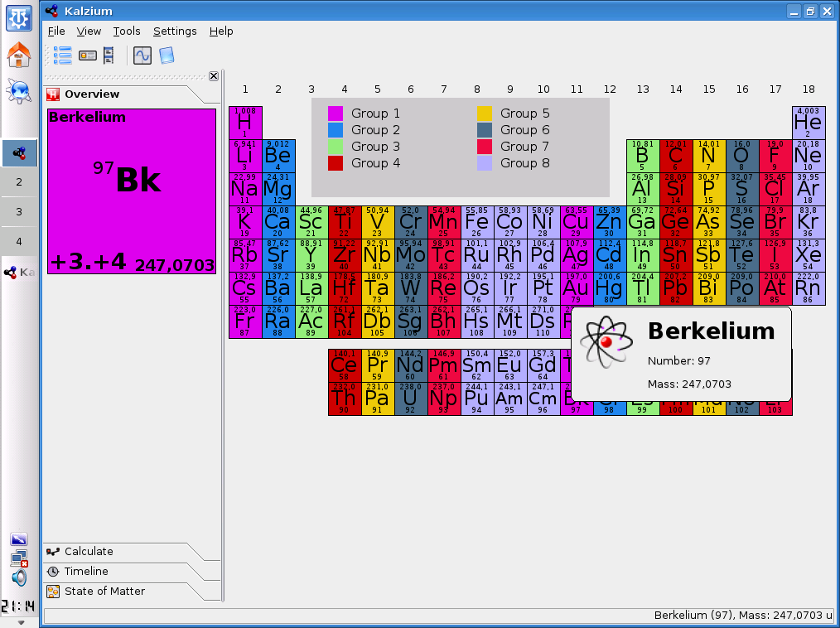Select the Overview sidebar tab
This screenshot has height=628, width=840.
(x=123, y=94)
